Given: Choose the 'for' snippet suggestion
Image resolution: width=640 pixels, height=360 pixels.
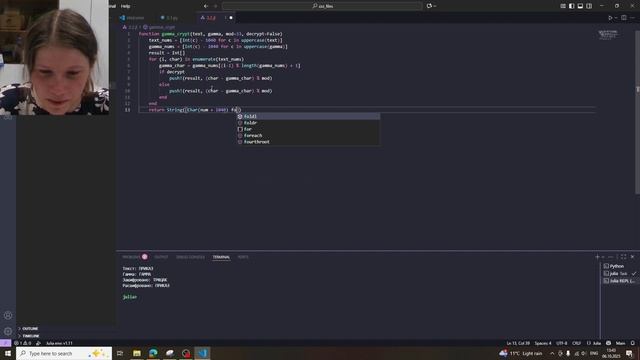Looking at the screenshot, I should [308, 129].
